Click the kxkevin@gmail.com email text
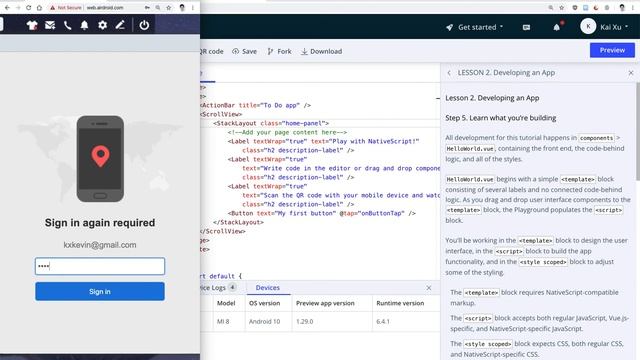Screen dimensions: 640x360 click(100, 245)
